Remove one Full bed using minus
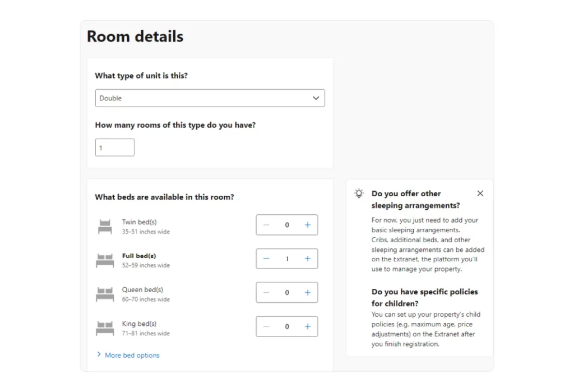This screenshot has height=392, width=574. click(x=266, y=259)
